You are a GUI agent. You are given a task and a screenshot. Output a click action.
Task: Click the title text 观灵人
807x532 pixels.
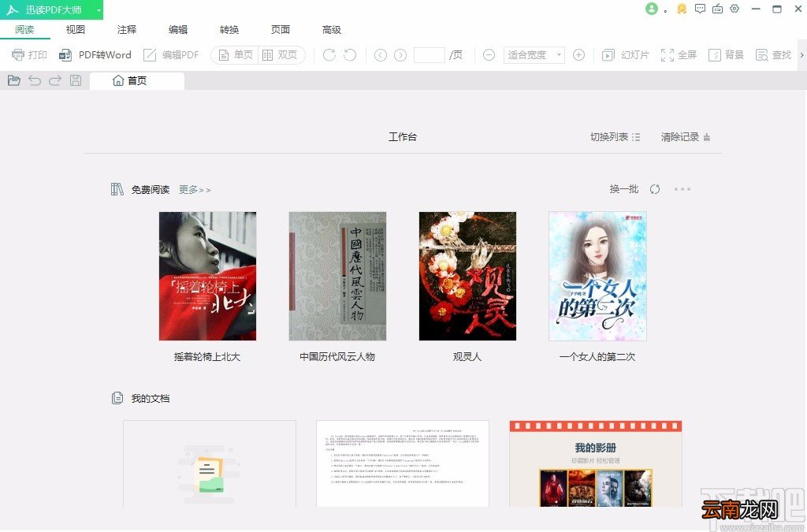pos(467,356)
